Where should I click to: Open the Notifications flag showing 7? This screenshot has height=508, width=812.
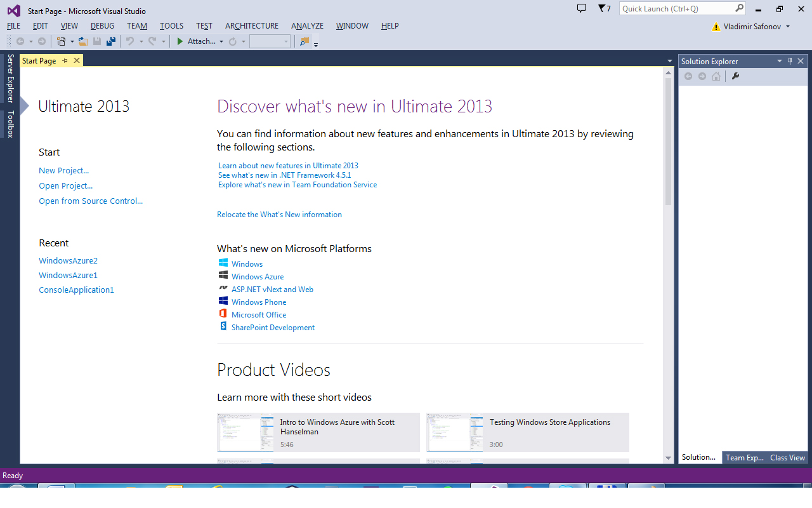coord(604,8)
